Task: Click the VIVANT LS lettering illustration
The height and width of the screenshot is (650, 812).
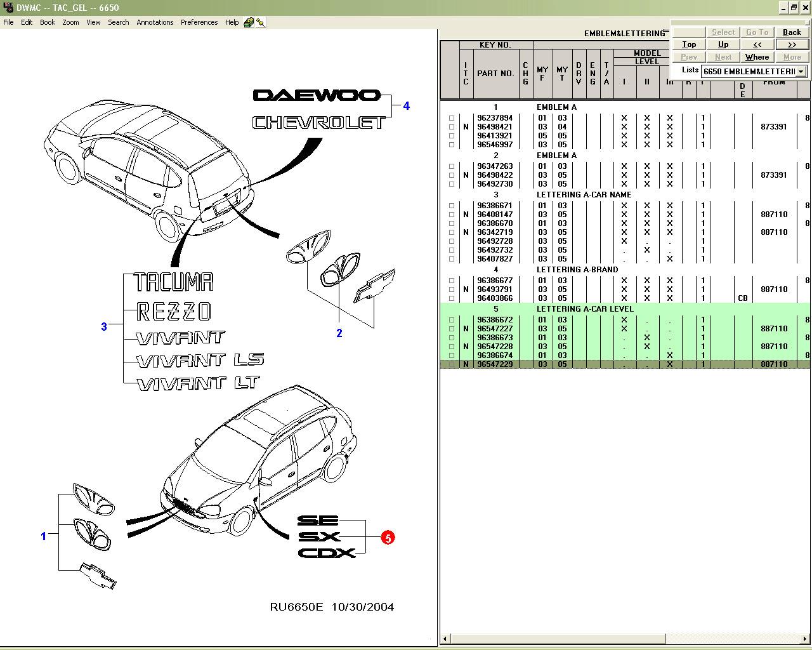Action: pyautogui.click(x=200, y=361)
